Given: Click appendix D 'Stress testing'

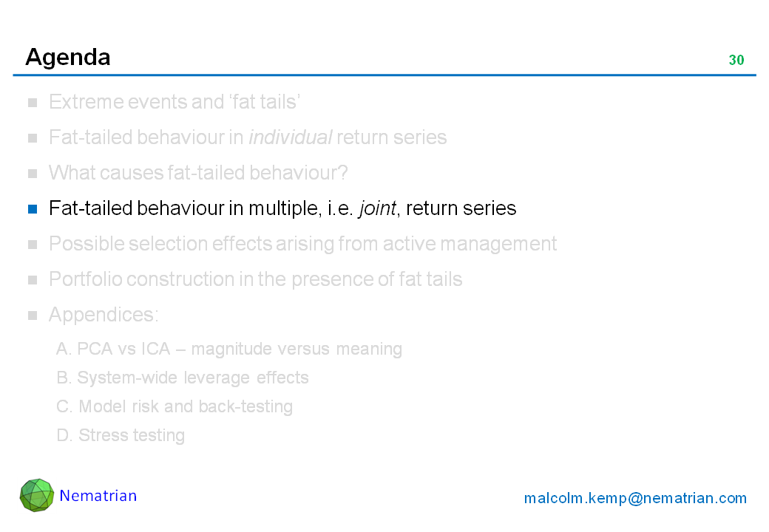Looking at the screenshot, I should 121,435.
